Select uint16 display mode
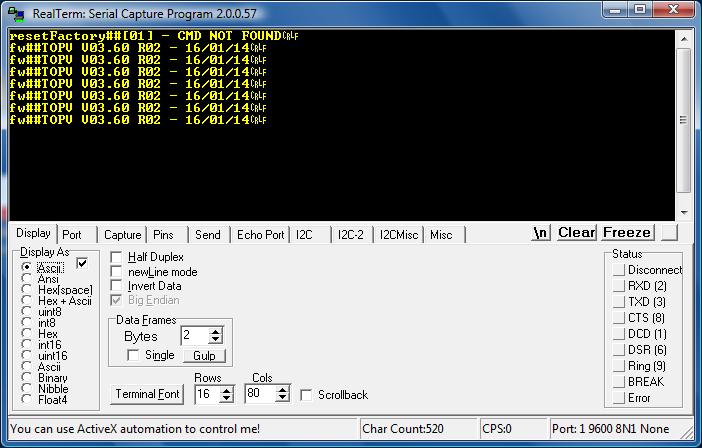Screen dimensions: 702x448 pyautogui.click(x=26, y=355)
